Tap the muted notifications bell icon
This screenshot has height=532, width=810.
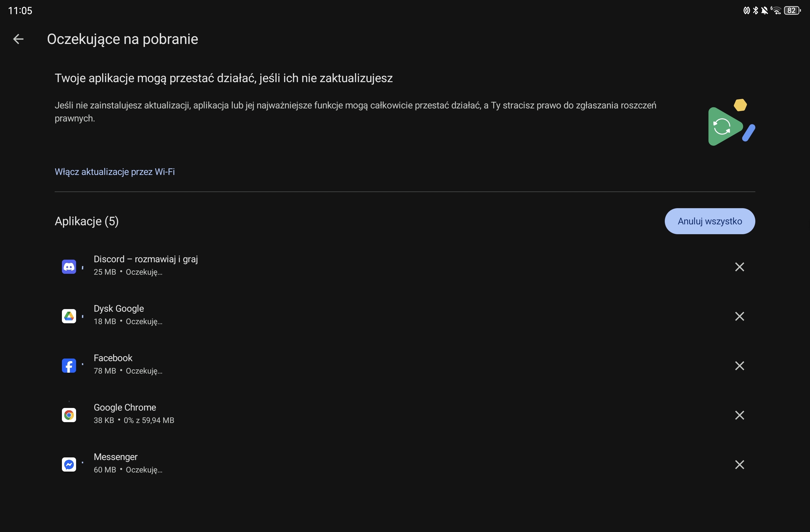(764, 10)
